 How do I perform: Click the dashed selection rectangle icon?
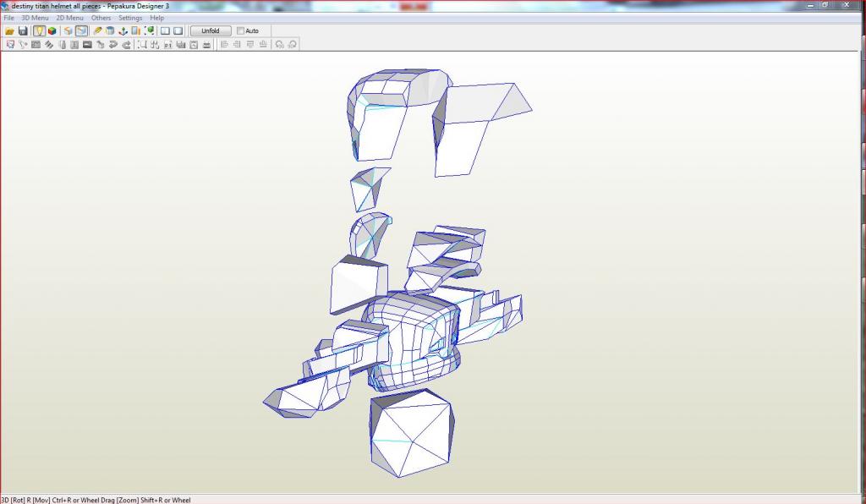(x=142, y=45)
